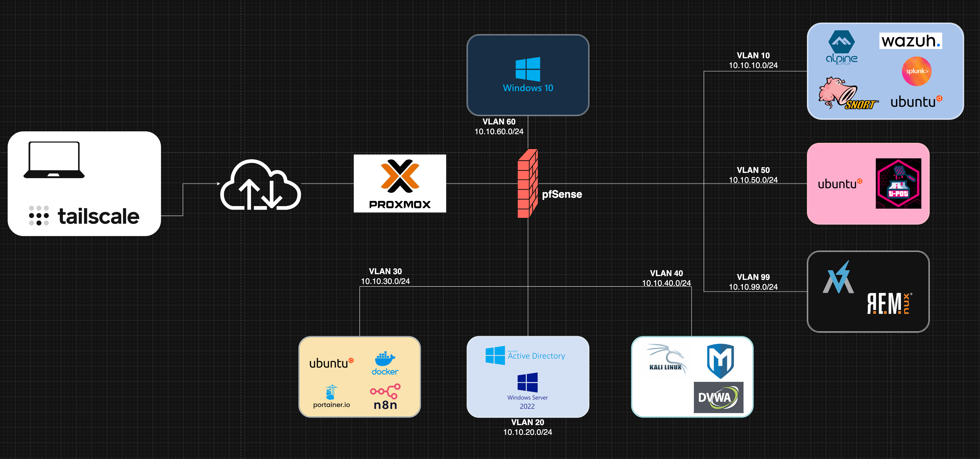Select the blue lightning M logo in the VLAN 99 box

coord(838,277)
